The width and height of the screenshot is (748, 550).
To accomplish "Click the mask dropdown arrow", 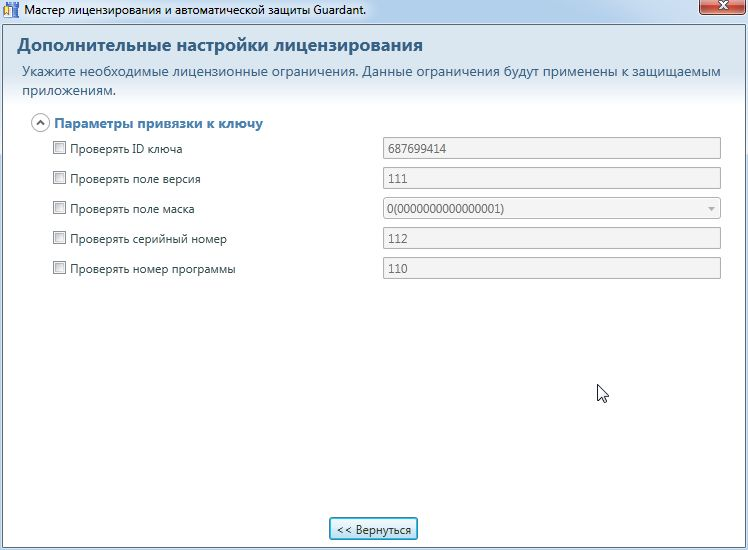I will pos(711,209).
